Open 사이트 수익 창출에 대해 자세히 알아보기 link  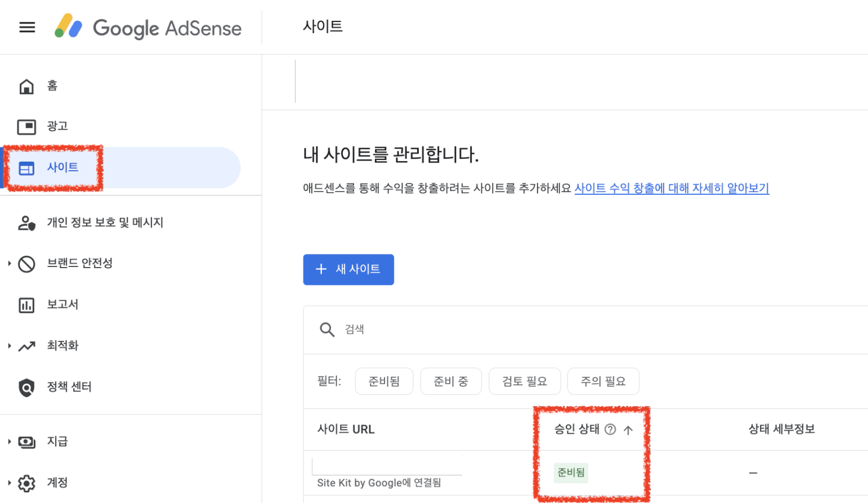[672, 188]
